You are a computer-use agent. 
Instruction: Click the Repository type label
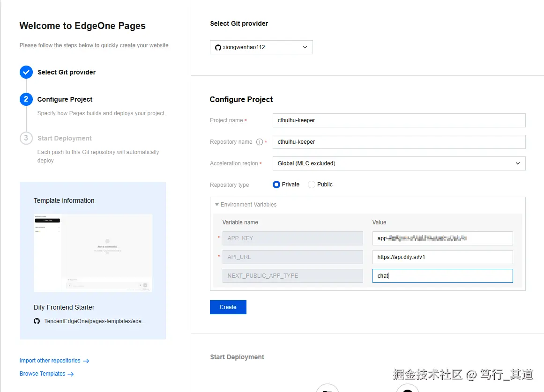(x=229, y=185)
